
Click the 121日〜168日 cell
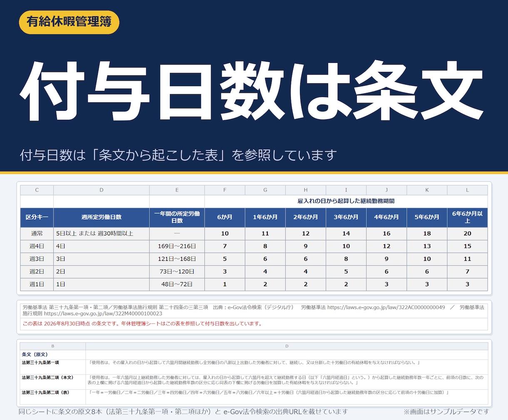(177, 259)
